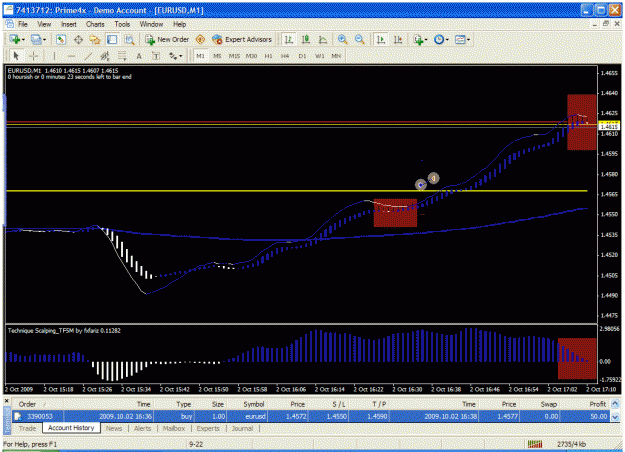Open the Trade tab in terminal

click(x=27, y=428)
